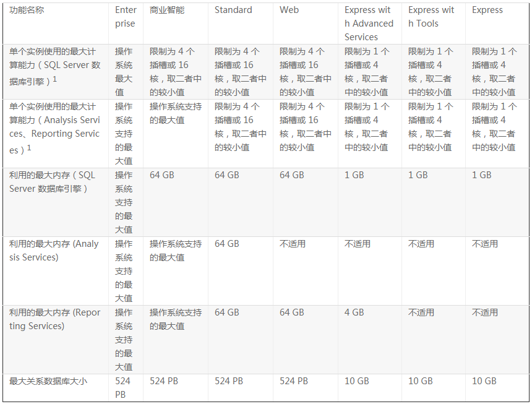Click 商业智能 cell in Analysis Services memory row

click(x=176, y=251)
